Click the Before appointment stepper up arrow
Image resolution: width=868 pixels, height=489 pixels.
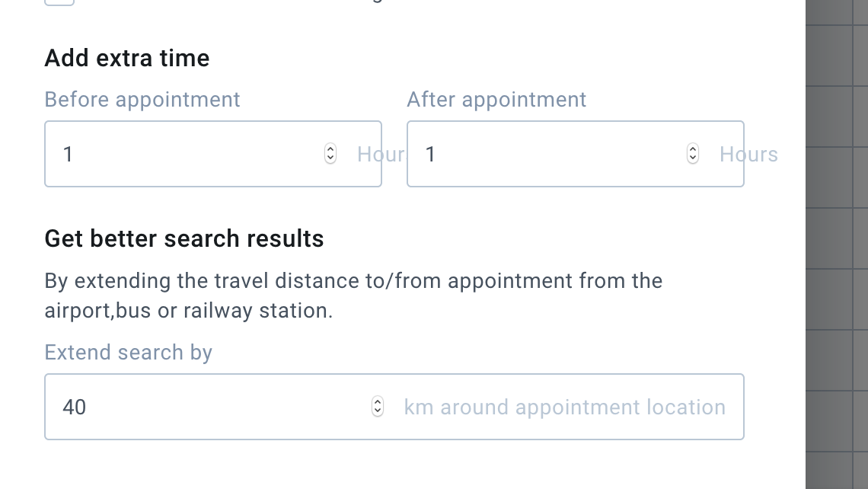[330, 150]
